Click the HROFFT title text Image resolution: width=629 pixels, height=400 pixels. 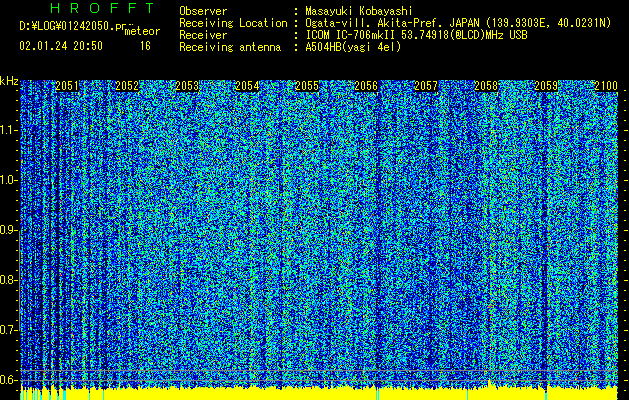103,8
